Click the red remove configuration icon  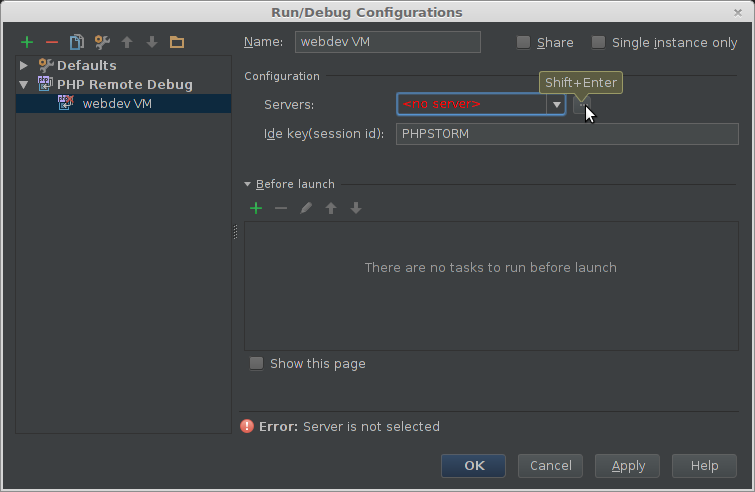[x=51, y=42]
